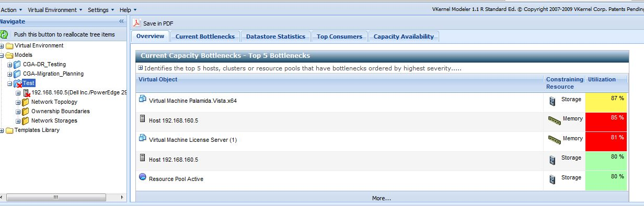
Task: Click the host 192.168.160.5 server icon in tree
Action: (x=26, y=93)
